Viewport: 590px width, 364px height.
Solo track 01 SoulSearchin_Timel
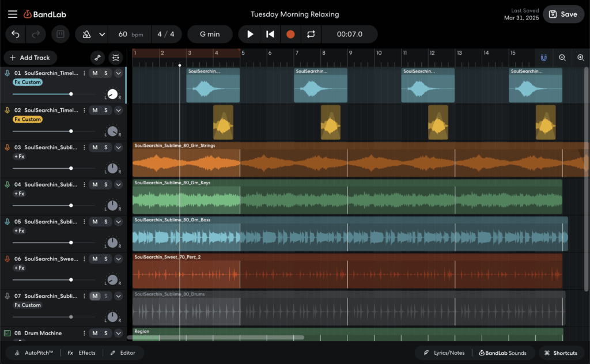click(x=106, y=73)
